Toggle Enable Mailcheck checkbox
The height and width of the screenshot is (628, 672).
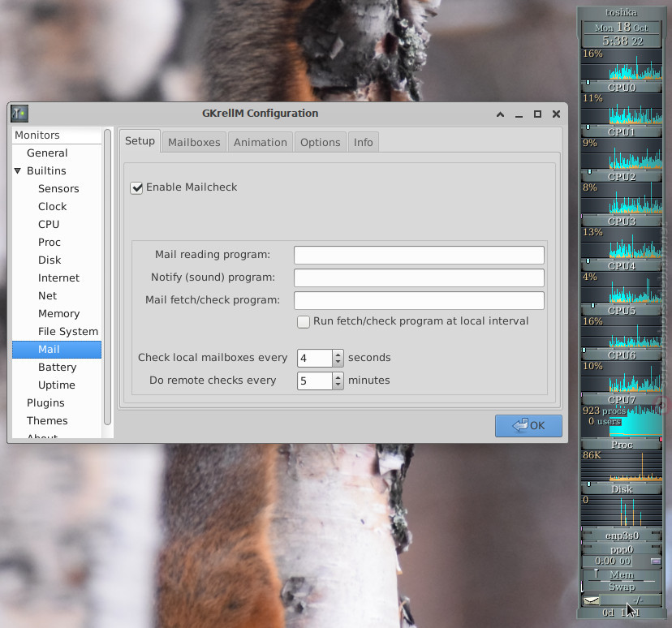coord(136,187)
